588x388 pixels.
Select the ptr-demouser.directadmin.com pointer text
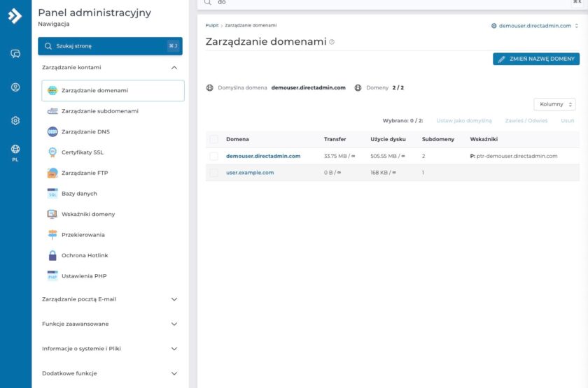point(517,156)
